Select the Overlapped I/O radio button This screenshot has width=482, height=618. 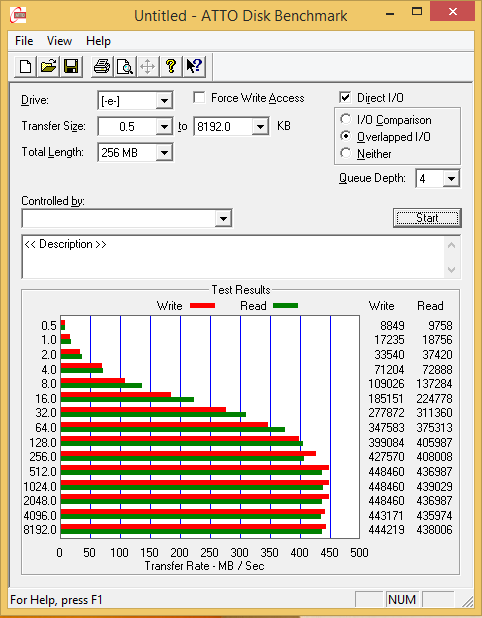[x=346, y=136]
